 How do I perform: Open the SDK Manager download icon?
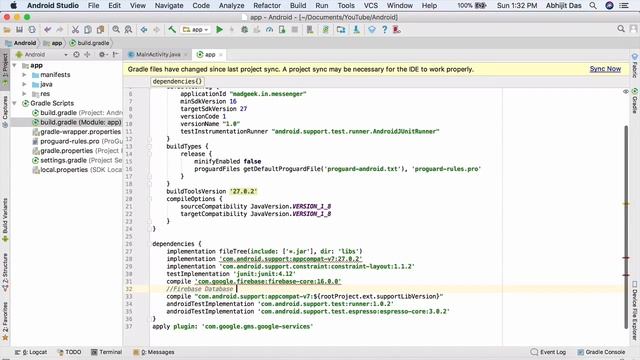356,29
